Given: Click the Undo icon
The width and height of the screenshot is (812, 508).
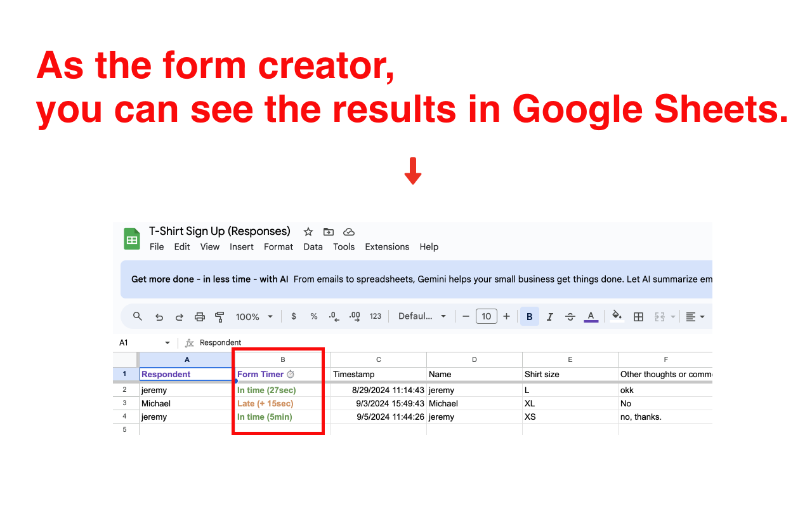Looking at the screenshot, I should point(159,316).
